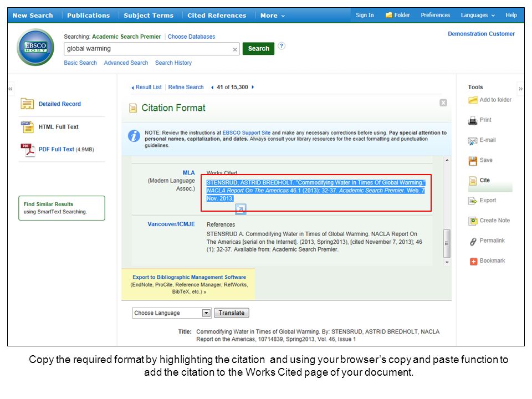Click the Create Note icon
This screenshot has width=532, height=399.
click(473, 221)
